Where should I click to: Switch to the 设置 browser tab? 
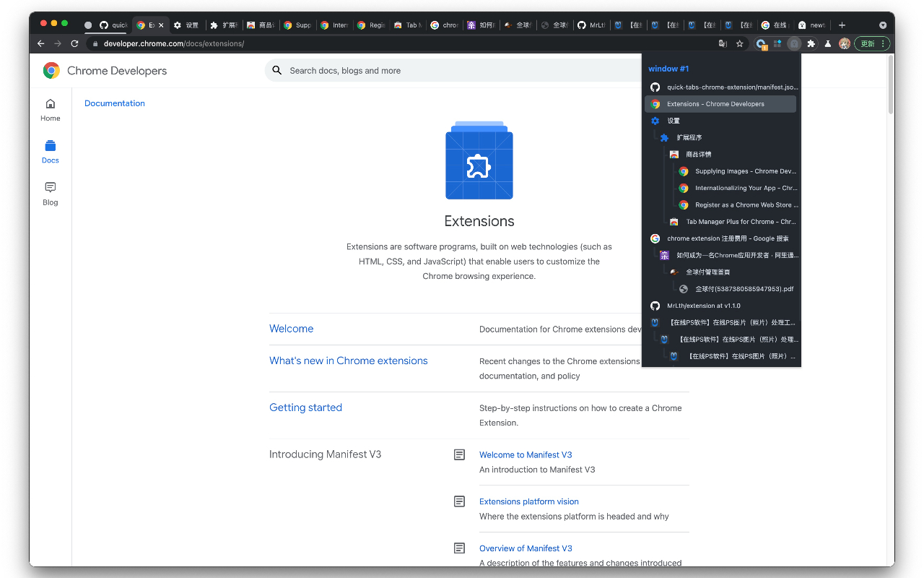tap(186, 25)
